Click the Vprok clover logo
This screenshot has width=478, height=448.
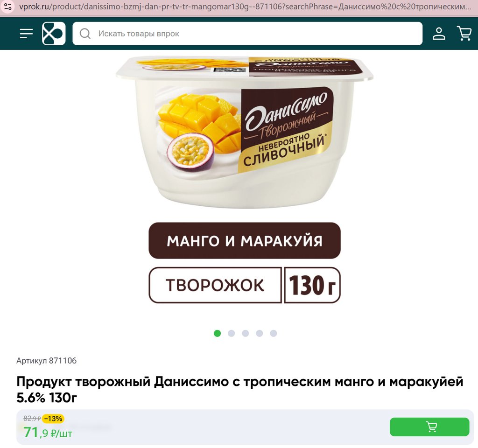(x=54, y=34)
